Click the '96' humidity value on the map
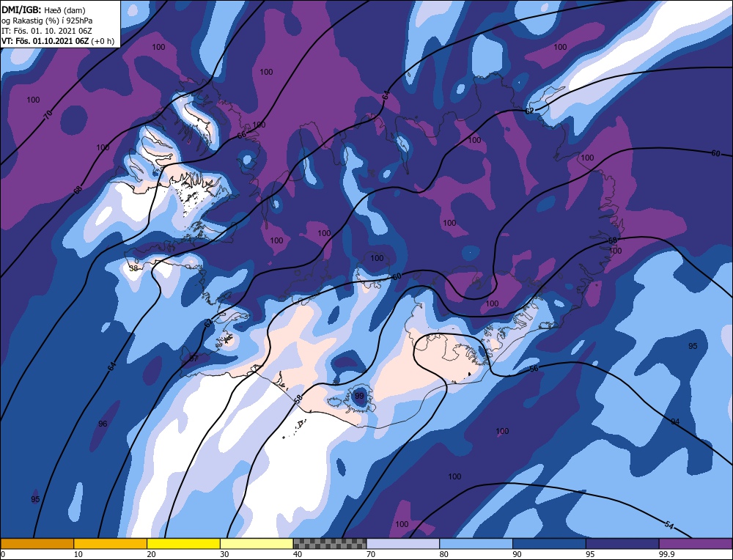Screen dimensions: 733x560 click(x=103, y=424)
